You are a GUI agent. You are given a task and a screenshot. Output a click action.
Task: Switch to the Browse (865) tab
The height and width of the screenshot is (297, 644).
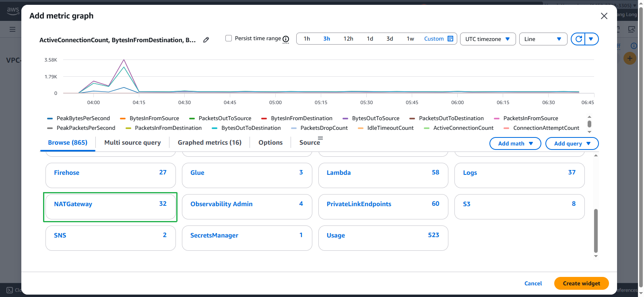tap(68, 143)
